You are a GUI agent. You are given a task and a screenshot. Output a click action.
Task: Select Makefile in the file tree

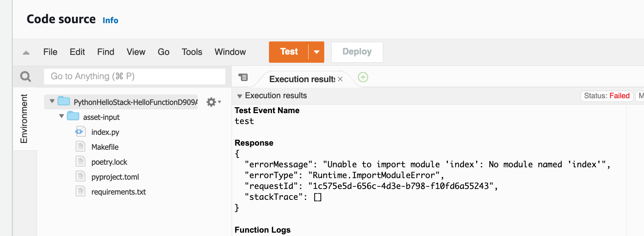click(x=105, y=147)
